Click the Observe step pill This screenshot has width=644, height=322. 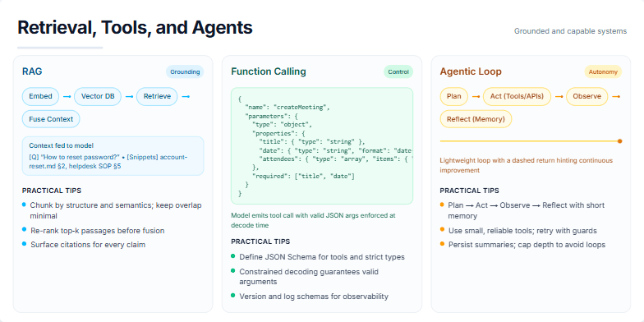(586, 97)
